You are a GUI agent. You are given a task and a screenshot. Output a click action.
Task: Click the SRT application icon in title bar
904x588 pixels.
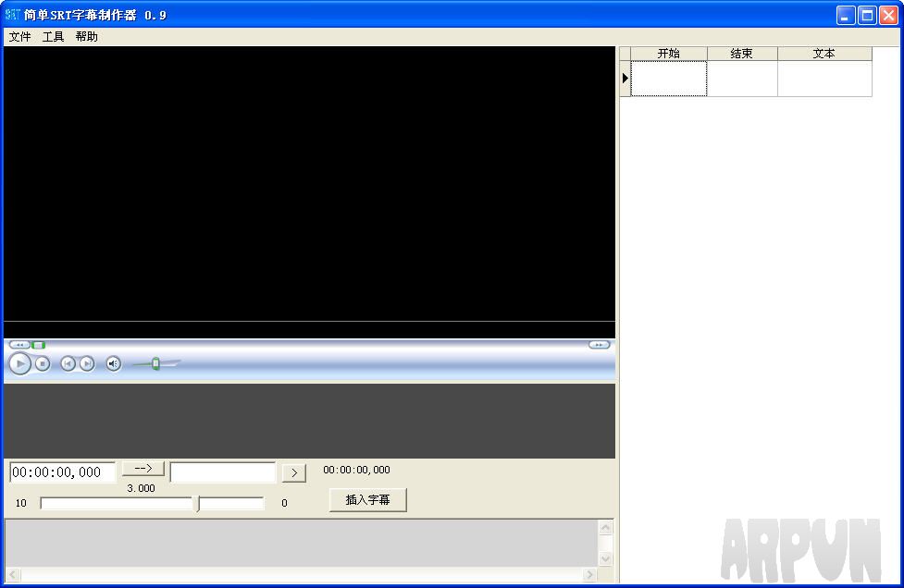pos(12,15)
